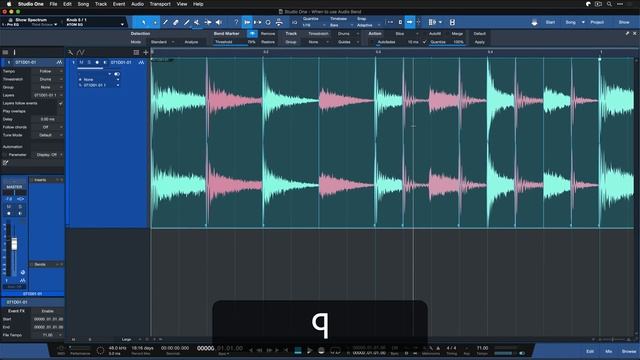Image resolution: width=640 pixels, height=360 pixels.
Task: Click the Delay 0.00 ms field
Action: (48, 119)
